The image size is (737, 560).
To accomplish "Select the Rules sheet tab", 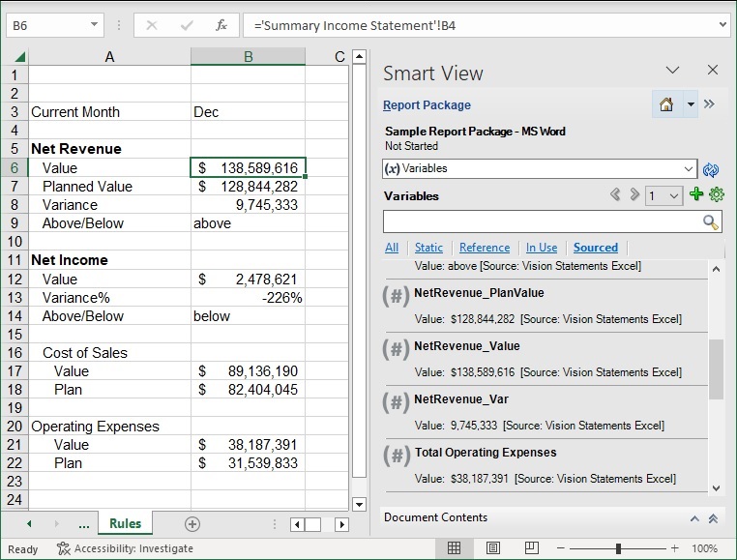I will point(125,523).
